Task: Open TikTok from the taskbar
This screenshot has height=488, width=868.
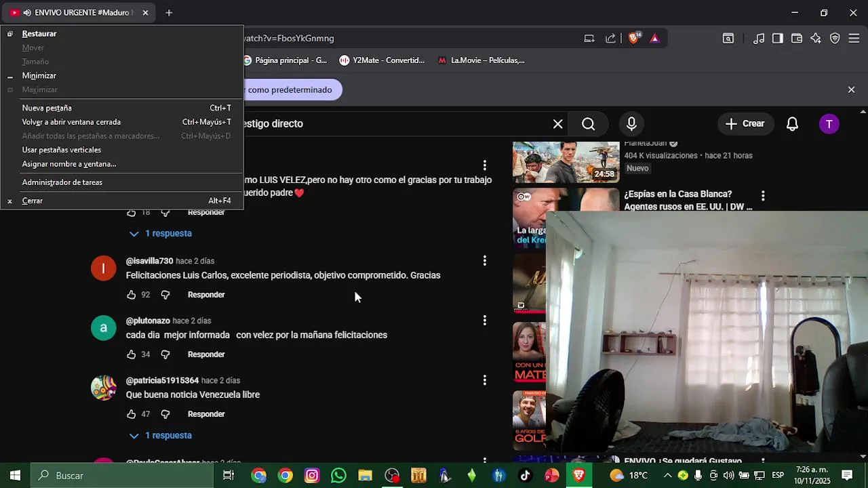Action: 525,476
